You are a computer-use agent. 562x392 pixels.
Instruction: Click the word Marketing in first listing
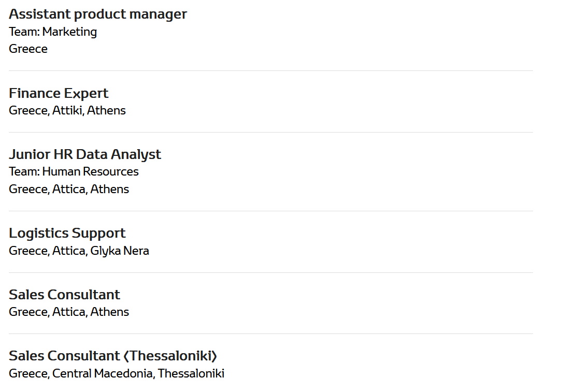point(69,32)
